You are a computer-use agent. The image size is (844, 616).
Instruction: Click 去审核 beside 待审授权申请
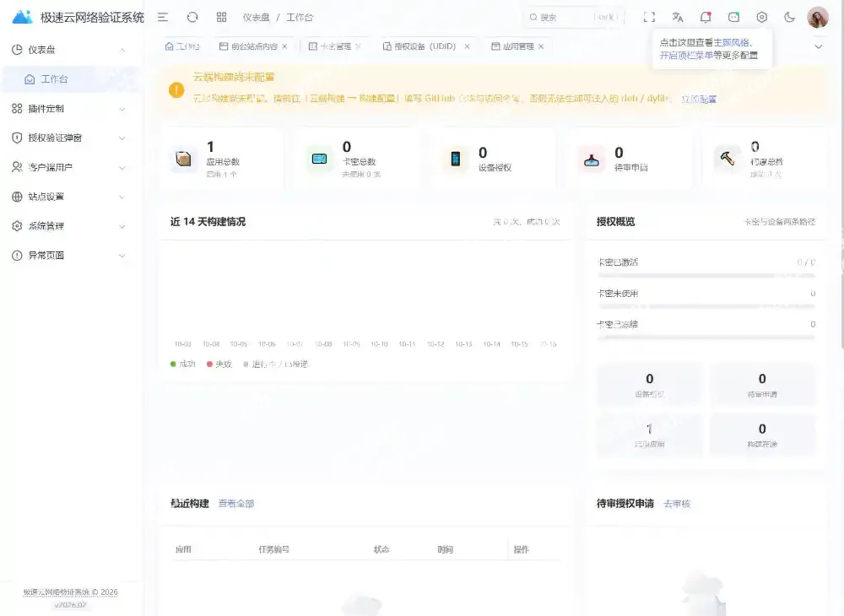pos(677,504)
